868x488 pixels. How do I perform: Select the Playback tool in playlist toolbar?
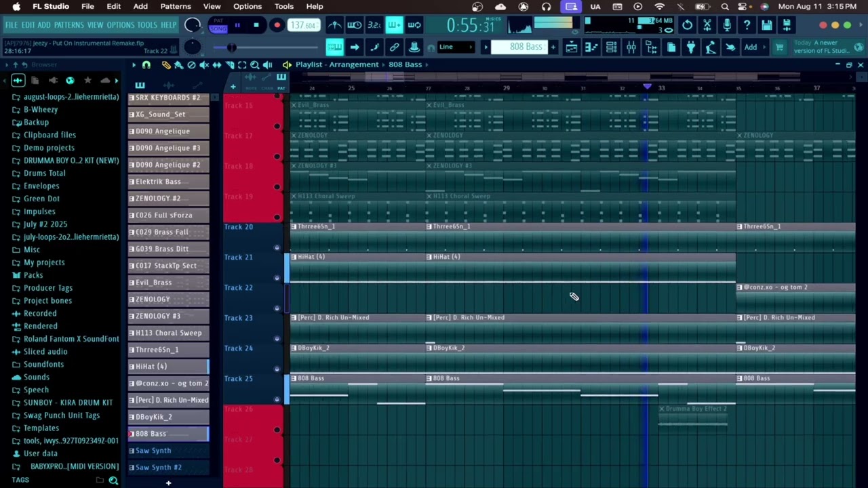click(x=267, y=64)
